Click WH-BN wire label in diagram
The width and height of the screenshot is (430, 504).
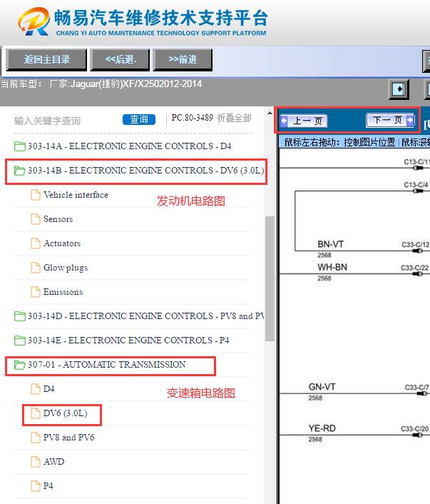coord(332,267)
